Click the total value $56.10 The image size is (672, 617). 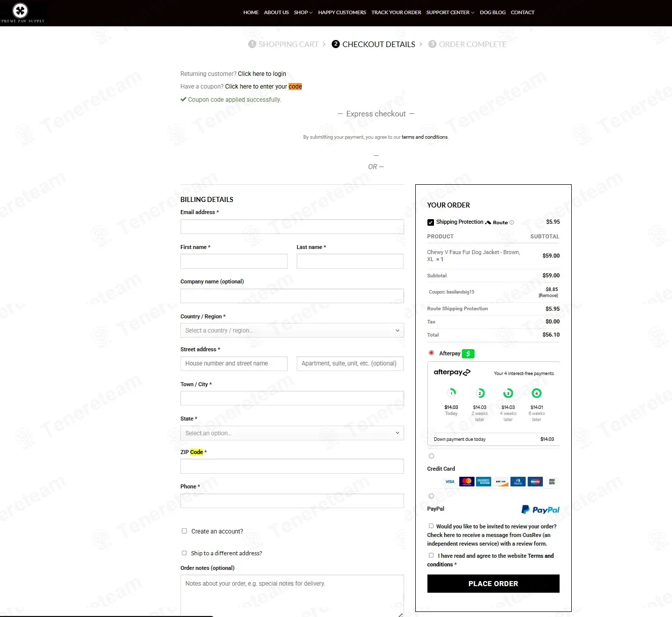click(x=551, y=335)
